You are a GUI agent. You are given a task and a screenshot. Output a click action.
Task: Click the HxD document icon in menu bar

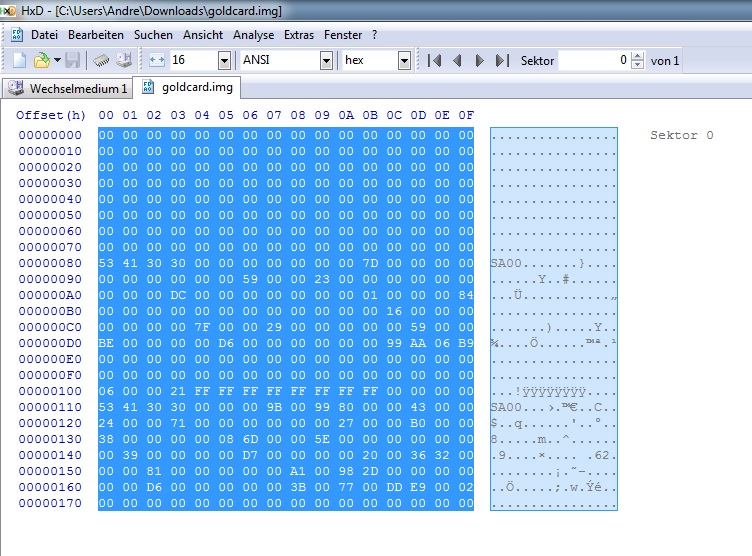(17, 35)
